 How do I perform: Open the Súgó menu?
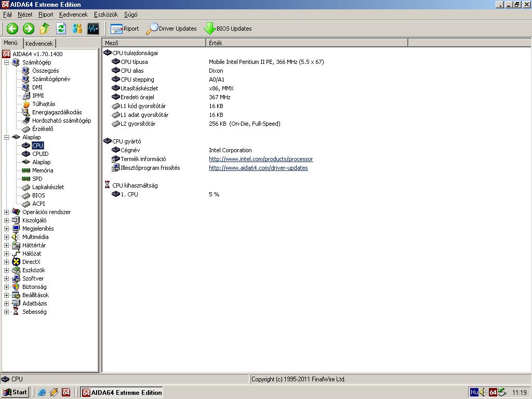tap(130, 15)
